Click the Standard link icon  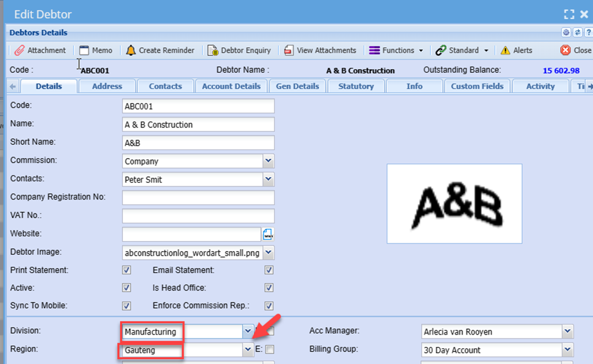(x=441, y=50)
